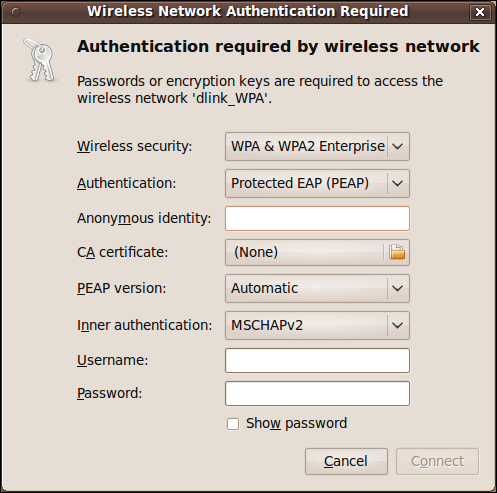Click the Inner authentication label
This screenshot has height=493, width=497.
pyautogui.click(x=144, y=325)
